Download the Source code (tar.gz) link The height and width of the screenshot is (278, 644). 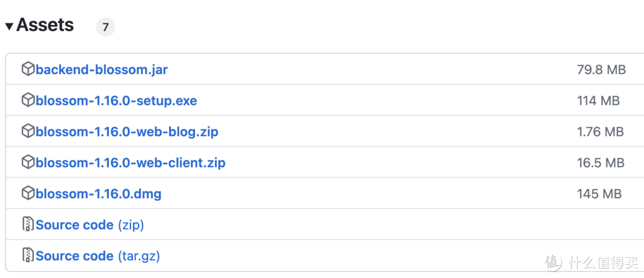98,256
